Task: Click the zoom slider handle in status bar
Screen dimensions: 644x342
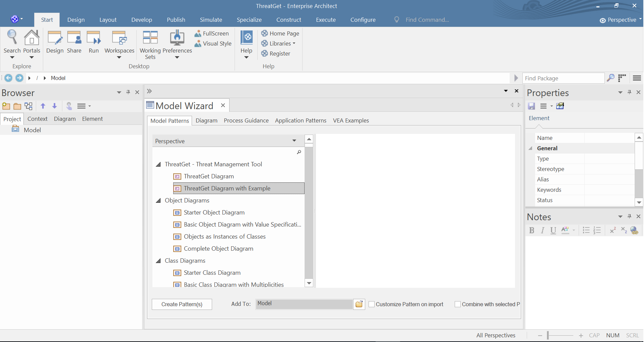Action: coord(548,335)
